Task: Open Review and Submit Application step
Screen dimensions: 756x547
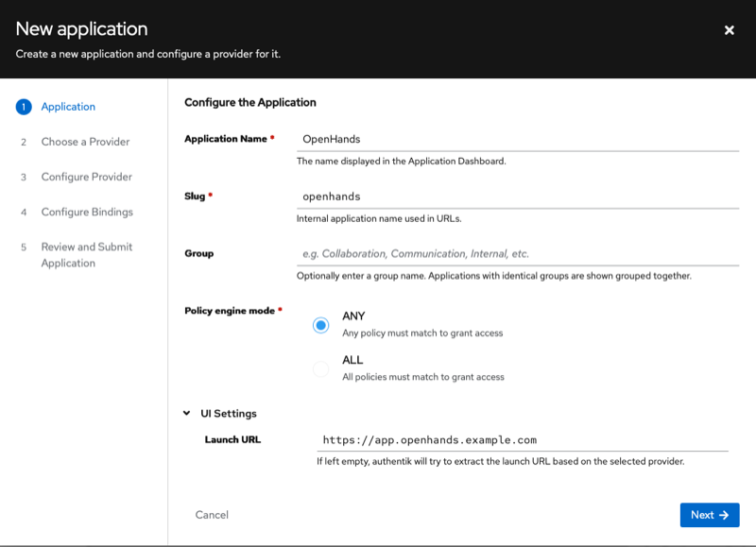Action: [86, 255]
